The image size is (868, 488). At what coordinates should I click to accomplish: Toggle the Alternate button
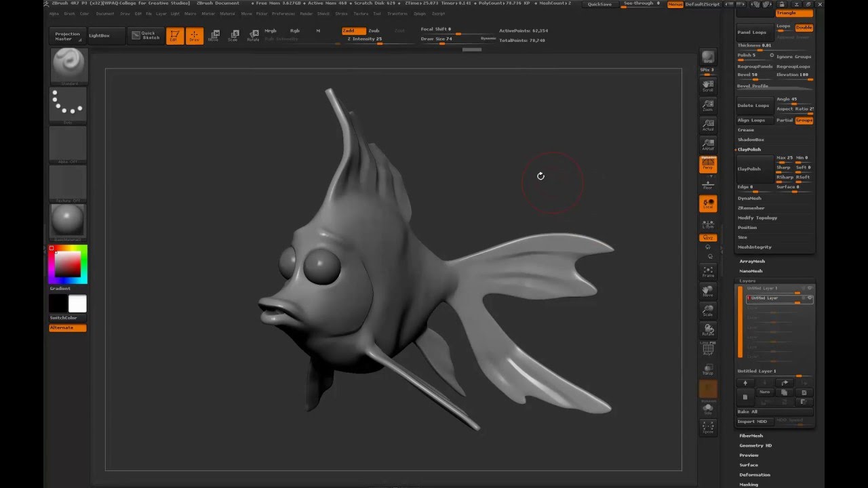pyautogui.click(x=68, y=328)
